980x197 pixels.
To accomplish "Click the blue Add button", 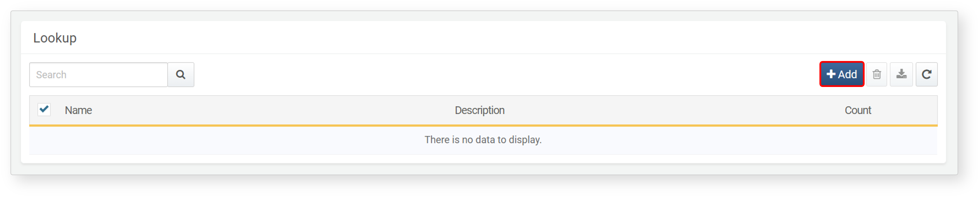I will click(x=842, y=74).
